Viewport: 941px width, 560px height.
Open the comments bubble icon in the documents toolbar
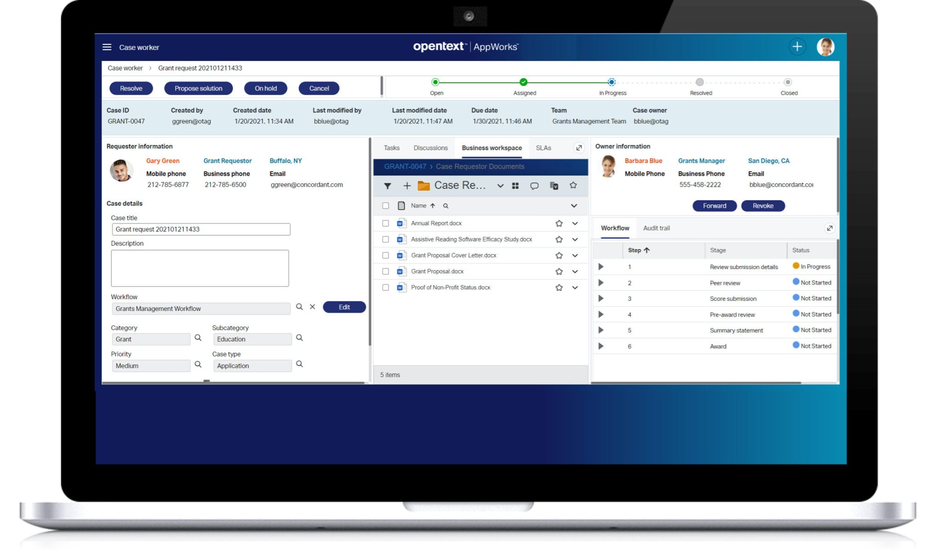pos(534,186)
